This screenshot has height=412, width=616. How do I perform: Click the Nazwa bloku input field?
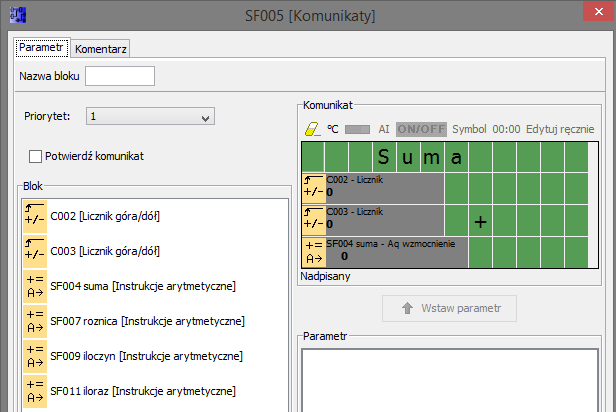[120, 76]
